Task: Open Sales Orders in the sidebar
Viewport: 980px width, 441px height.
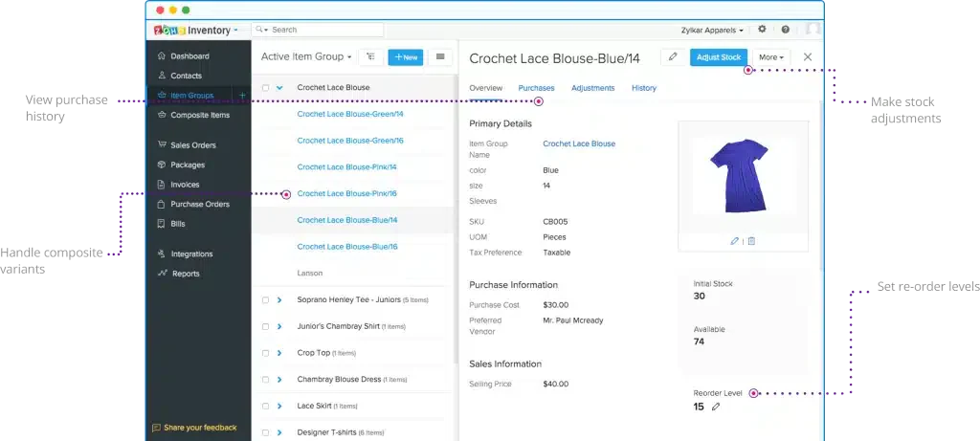Action: click(193, 144)
